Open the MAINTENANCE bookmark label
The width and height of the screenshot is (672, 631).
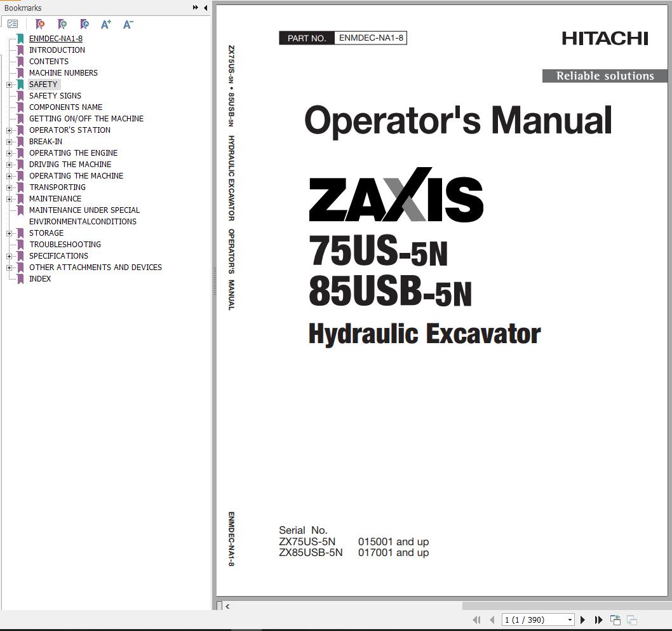click(55, 198)
